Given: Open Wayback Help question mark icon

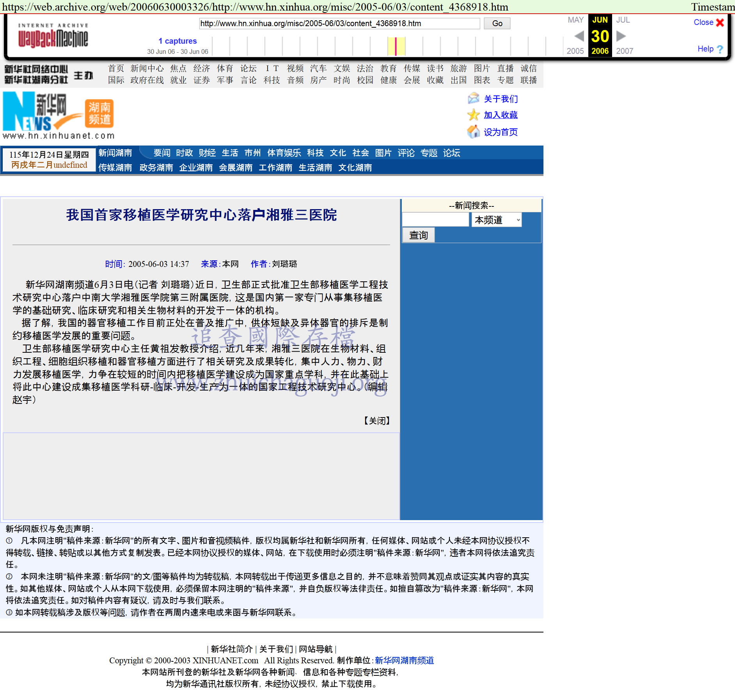Looking at the screenshot, I should point(720,49).
